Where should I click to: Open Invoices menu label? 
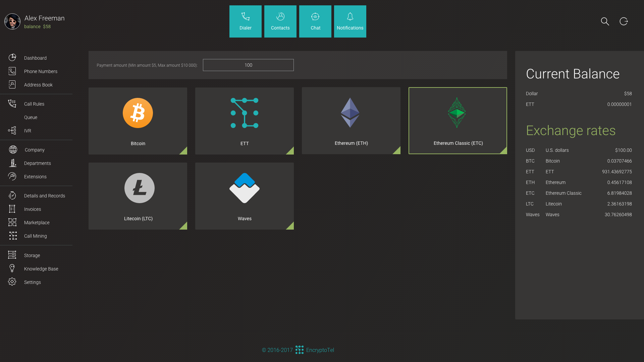click(33, 209)
